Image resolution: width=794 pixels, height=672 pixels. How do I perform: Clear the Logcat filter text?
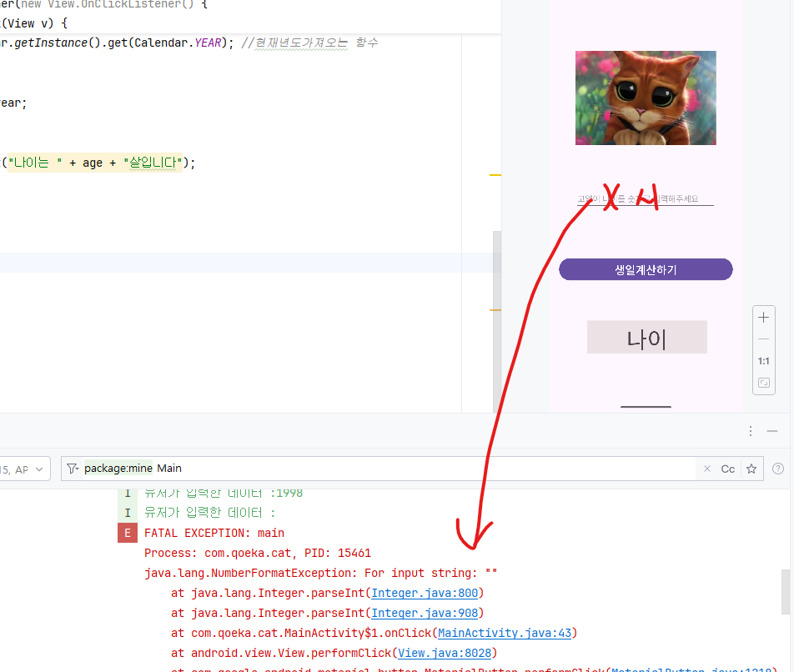click(707, 469)
